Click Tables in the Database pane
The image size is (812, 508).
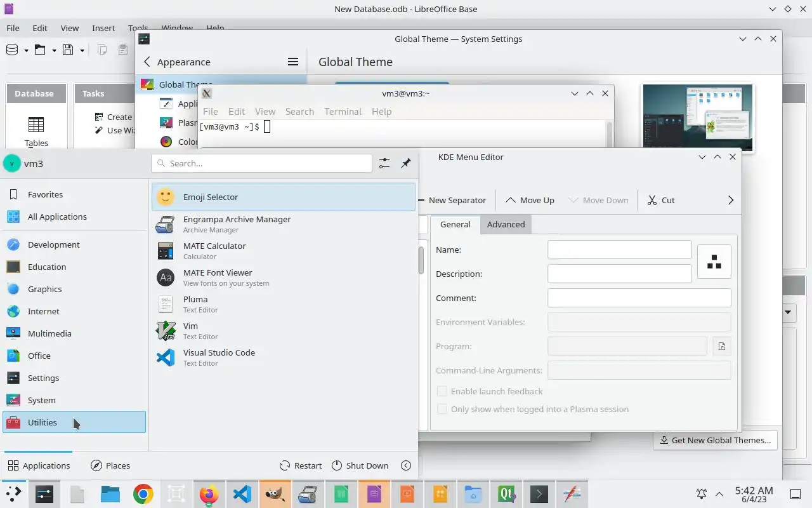(x=36, y=131)
